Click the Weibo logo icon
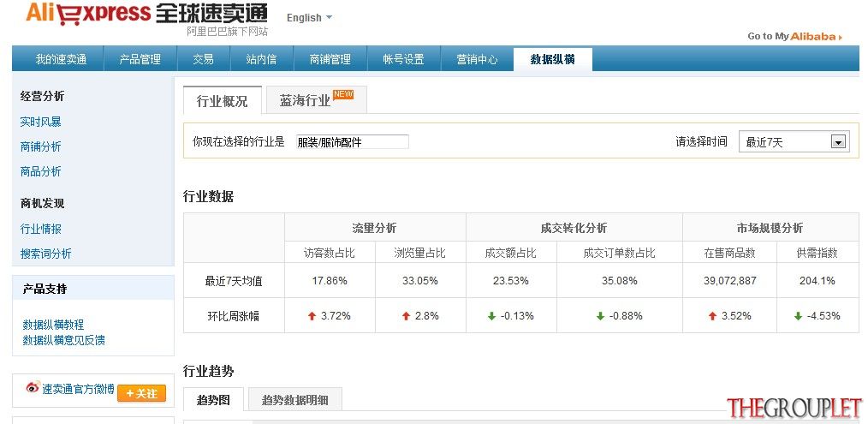 [33, 387]
